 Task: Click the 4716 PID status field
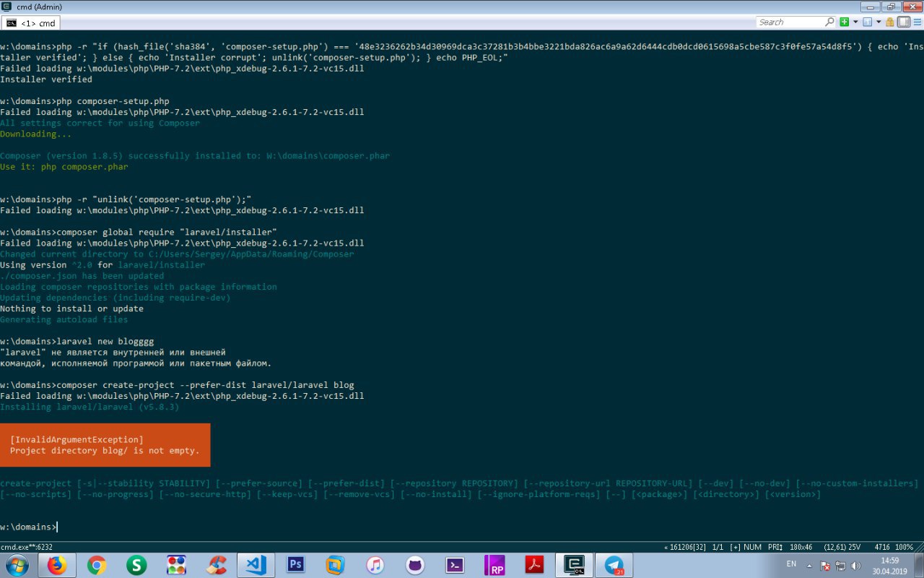click(x=881, y=547)
